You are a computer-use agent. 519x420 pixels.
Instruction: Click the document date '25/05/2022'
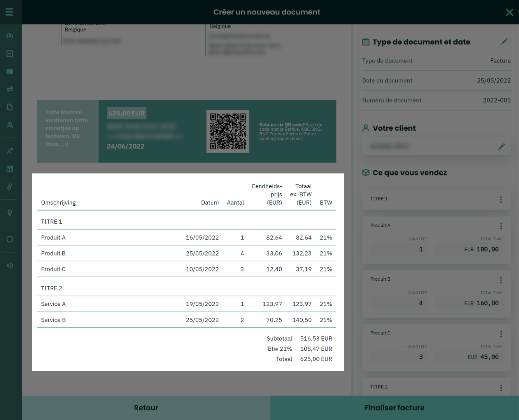(x=494, y=80)
